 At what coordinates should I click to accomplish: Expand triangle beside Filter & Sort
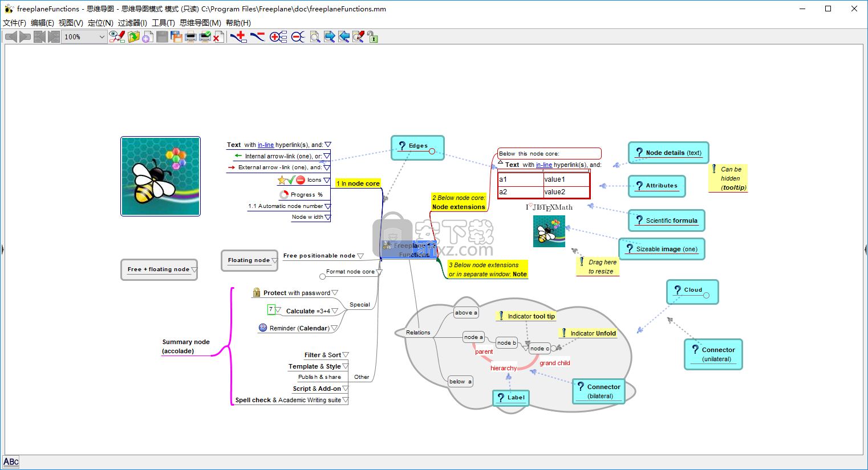pos(346,355)
